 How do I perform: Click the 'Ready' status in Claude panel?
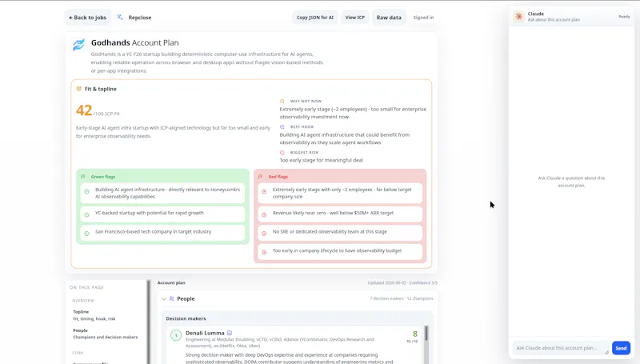coord(624,17)
